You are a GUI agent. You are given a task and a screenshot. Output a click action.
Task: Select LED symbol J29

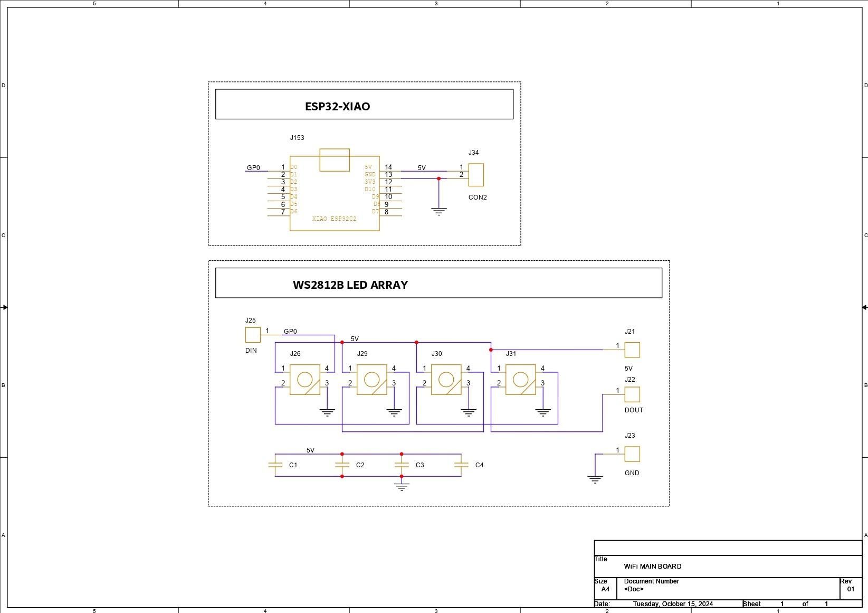372,380
